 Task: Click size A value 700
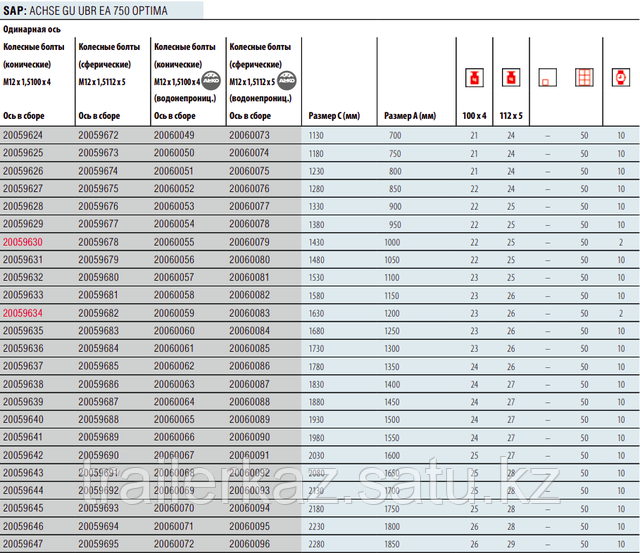[395, 135]
